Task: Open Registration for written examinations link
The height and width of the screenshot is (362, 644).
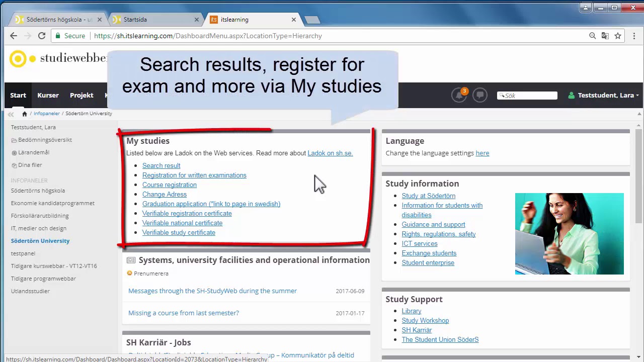Action: [194, 175]
